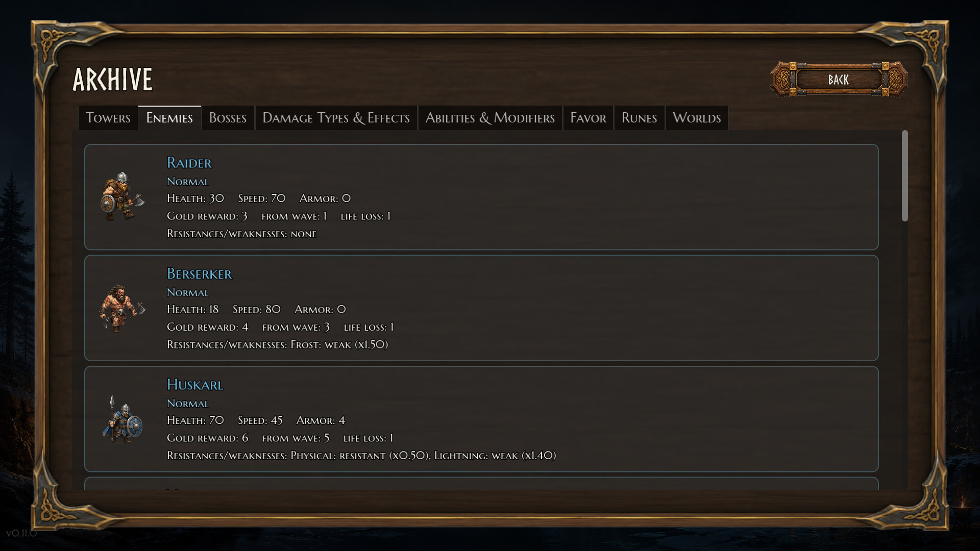
Task: Click the Berserker enemy sprite
Action: click(x=122, y=308)
